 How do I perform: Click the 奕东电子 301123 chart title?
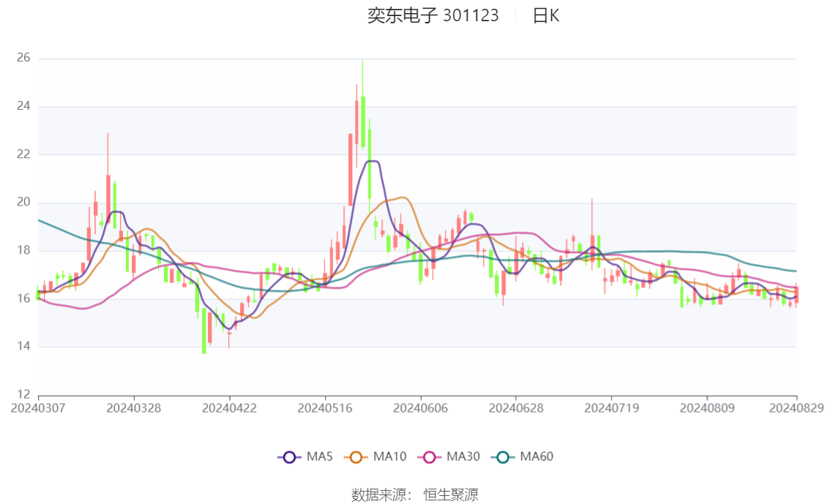[x=433, y=15]
